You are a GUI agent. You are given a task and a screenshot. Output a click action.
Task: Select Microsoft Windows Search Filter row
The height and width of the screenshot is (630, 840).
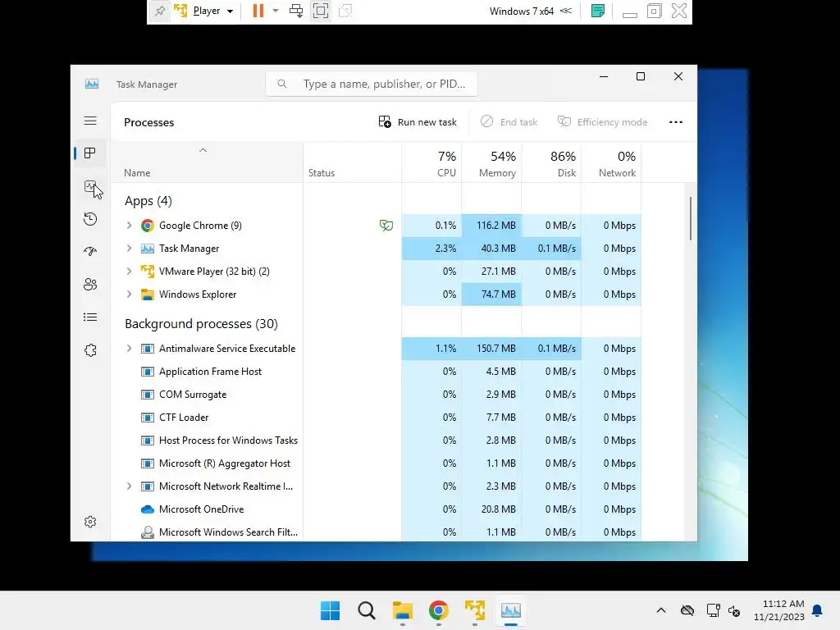(376, 532)
